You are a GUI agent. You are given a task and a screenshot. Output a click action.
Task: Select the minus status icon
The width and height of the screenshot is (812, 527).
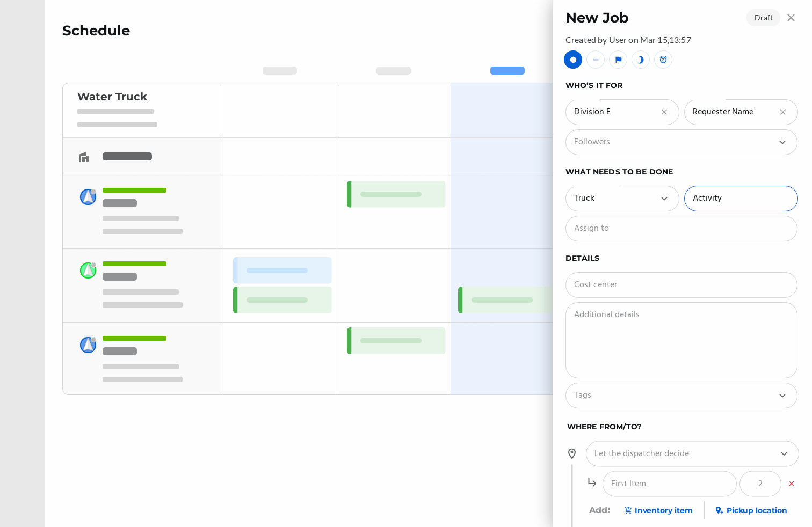(596, 60)
